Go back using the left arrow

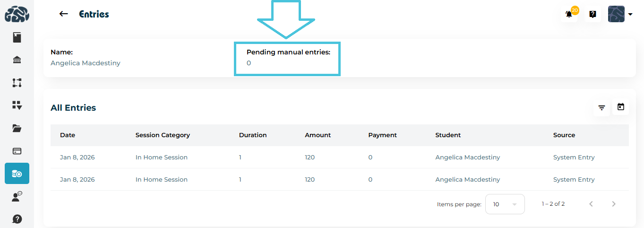pos(64,14)
